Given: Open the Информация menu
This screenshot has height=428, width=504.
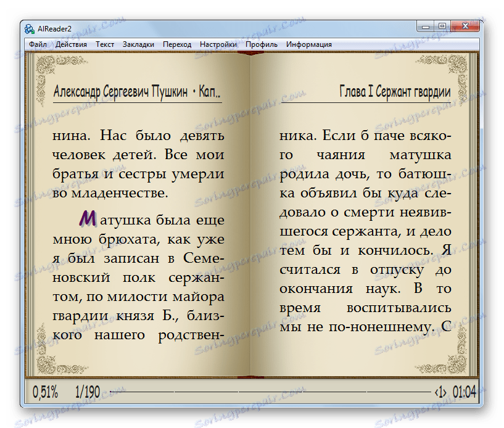Looking at the screenshot, I should [x=309, y=44].
